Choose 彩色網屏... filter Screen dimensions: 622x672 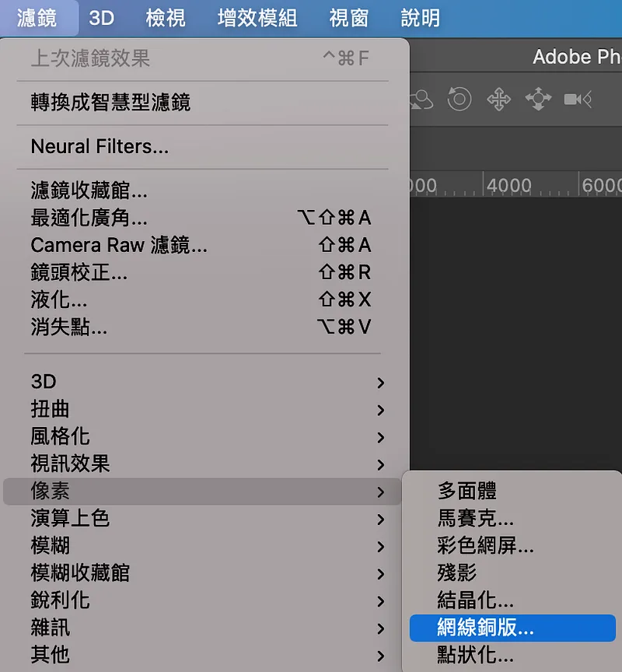click(512, 546)
